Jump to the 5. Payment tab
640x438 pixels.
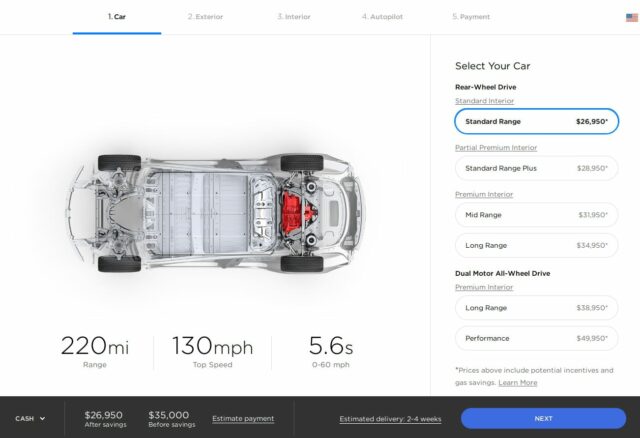tap(471, 17)
